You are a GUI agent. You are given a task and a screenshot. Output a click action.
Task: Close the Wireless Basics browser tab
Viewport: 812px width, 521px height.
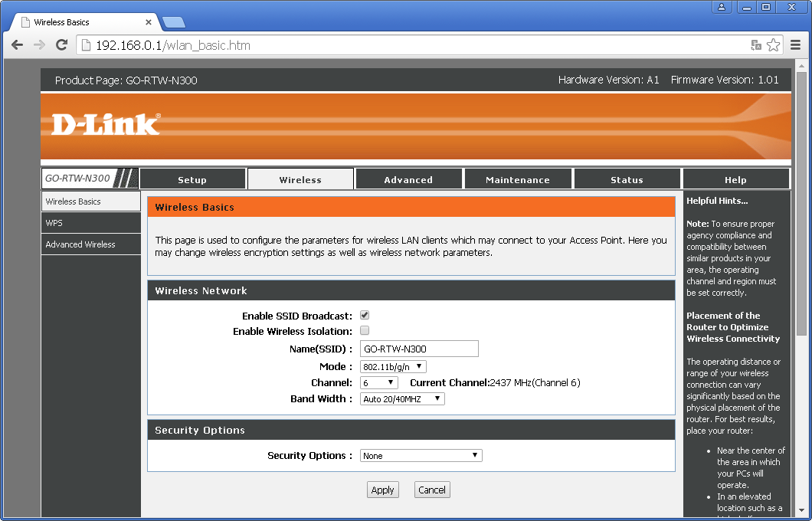pos(149,22)
